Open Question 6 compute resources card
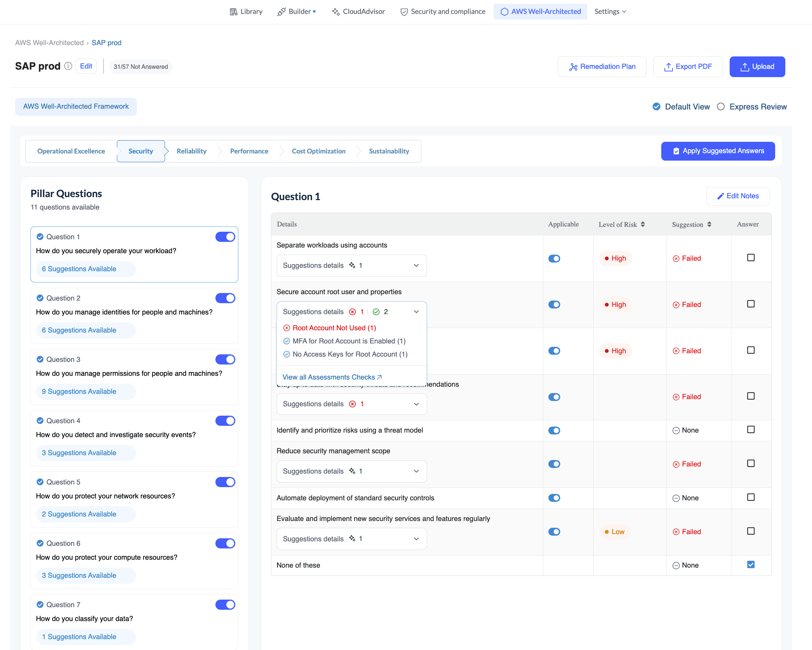 [134, 561]
